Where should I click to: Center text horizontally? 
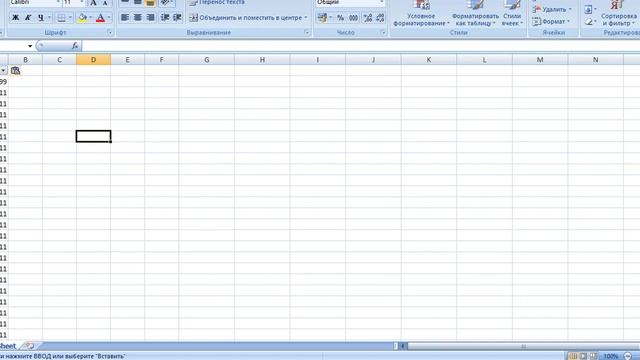(x=138, y=18)
